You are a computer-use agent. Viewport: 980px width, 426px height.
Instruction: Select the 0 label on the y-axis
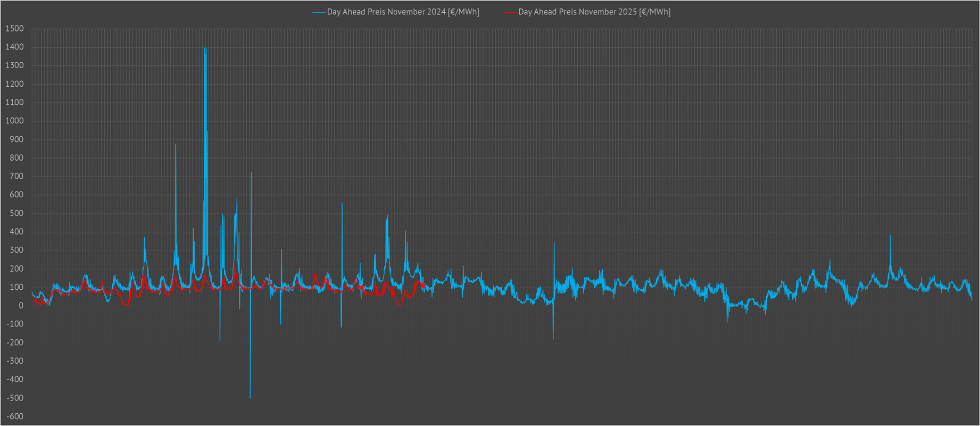(21, 306)
